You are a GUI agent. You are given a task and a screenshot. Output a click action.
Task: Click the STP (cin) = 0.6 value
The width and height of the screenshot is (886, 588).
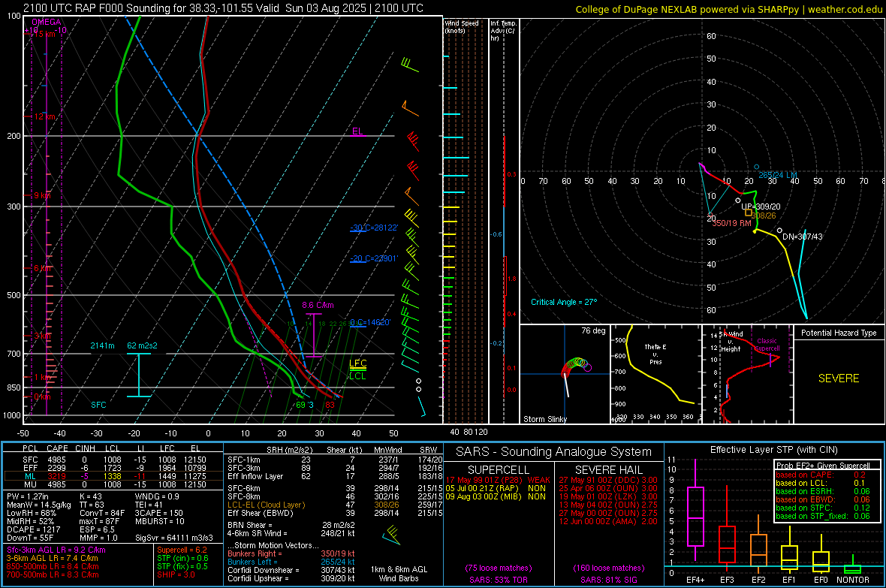(182, 558)
